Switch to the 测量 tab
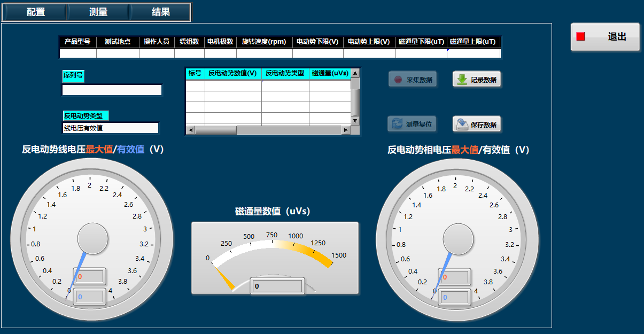This screenshot has height=334, width=644. click(98, 12)
